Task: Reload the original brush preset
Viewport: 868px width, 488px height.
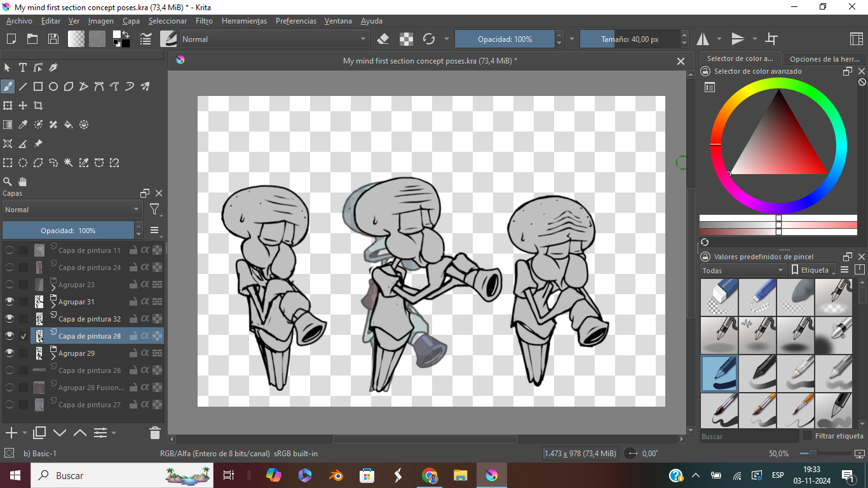Action: [x=429, y=39]
